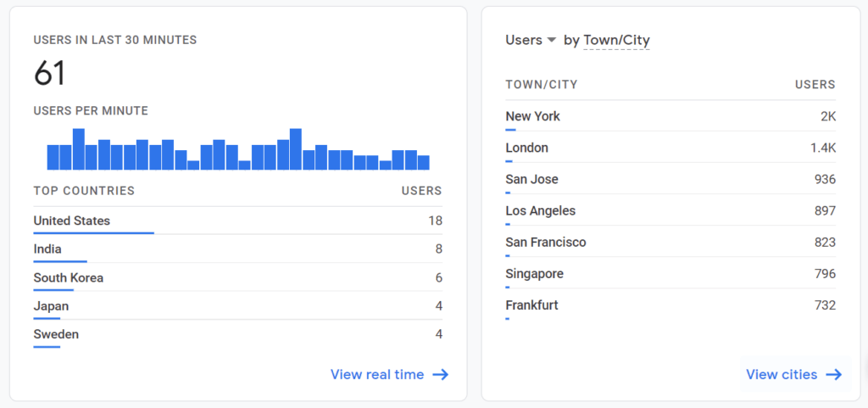868x408 pixels.
Task: Click the San Jose row
Action: 670,179
